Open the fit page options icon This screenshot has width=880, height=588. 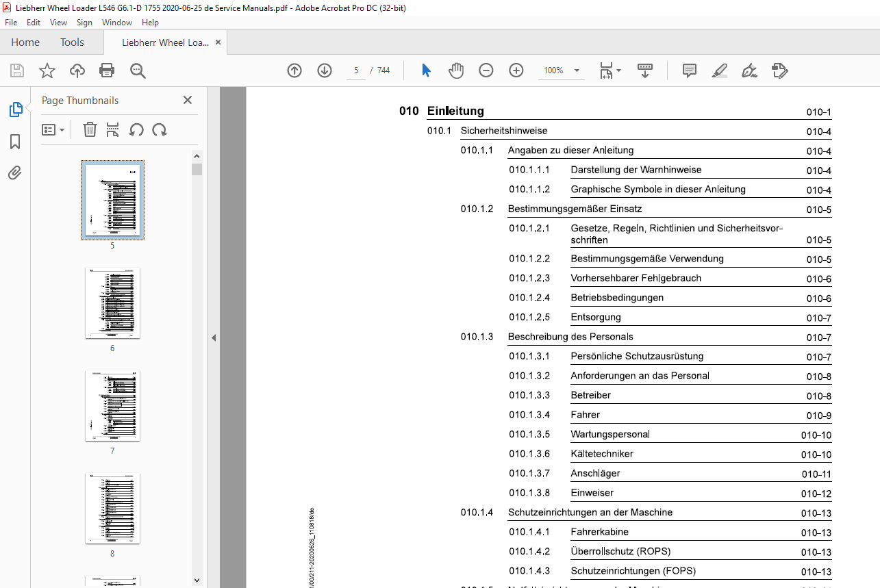[609, 71]
